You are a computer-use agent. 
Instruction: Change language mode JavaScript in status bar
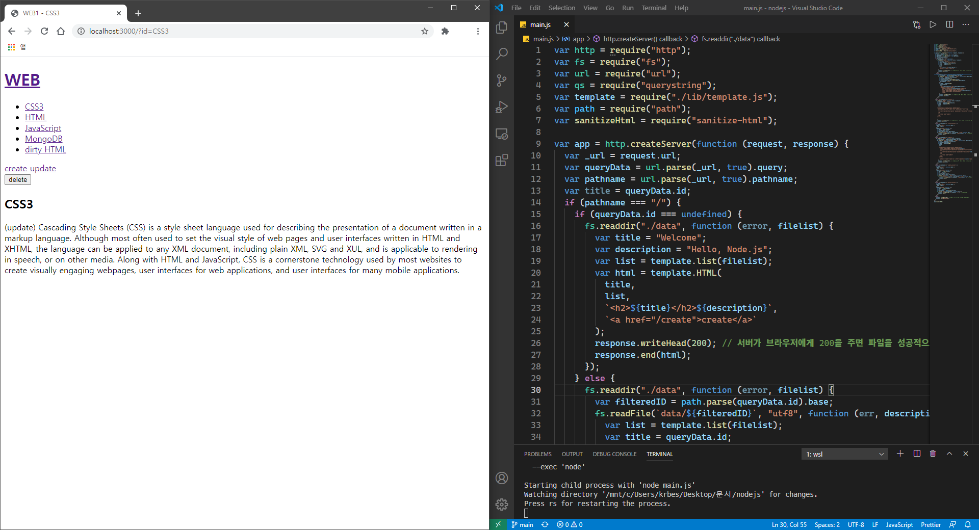point(899,524)
